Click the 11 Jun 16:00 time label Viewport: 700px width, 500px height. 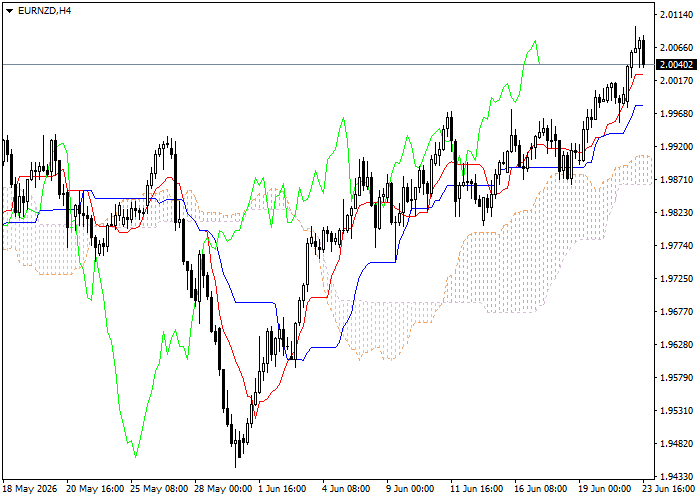point(477,489)
